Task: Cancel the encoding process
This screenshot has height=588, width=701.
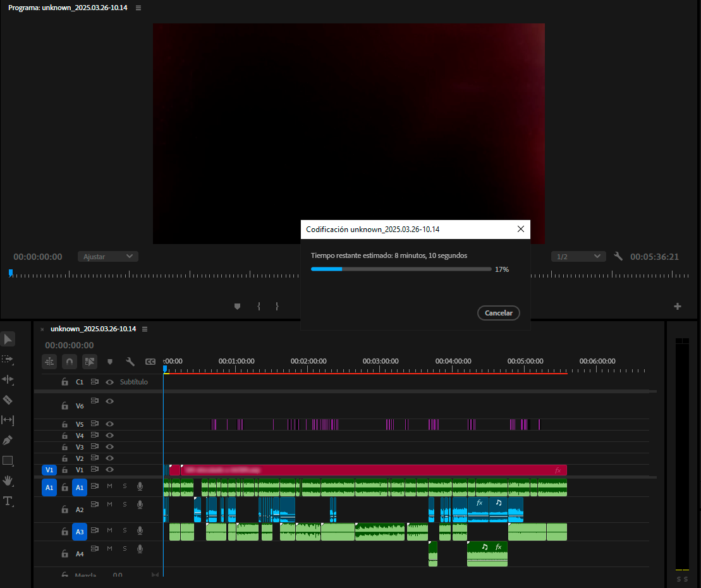Action: tap(499, 313)
